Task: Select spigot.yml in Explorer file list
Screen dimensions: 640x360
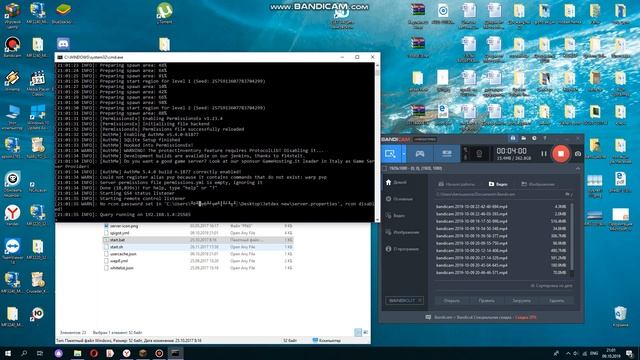Action: point(120,233)
